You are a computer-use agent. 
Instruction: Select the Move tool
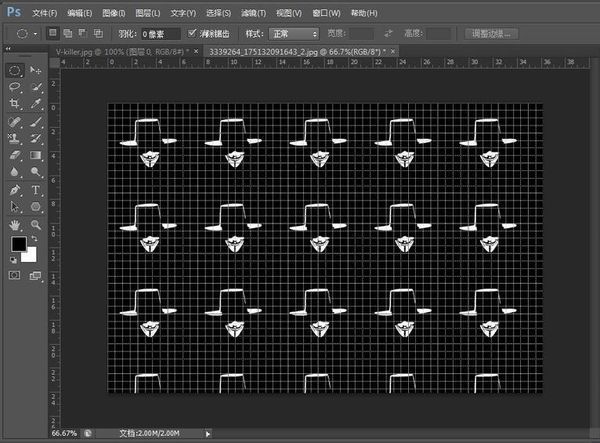click(36, 71)
